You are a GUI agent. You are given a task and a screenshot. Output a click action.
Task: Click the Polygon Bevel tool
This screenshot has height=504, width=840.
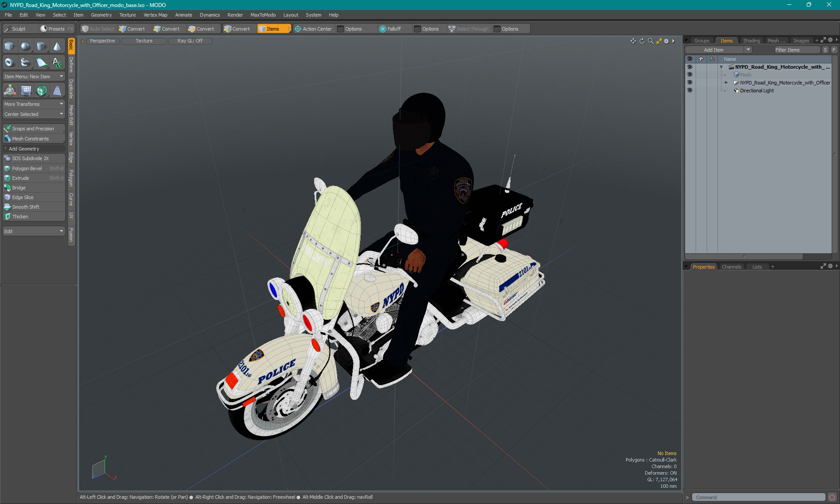coord(34,168)
